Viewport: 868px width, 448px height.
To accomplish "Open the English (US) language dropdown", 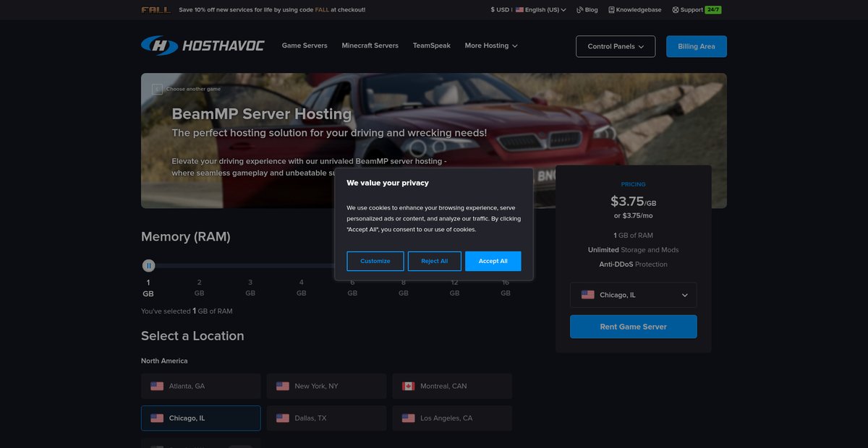I will (540, 10).
